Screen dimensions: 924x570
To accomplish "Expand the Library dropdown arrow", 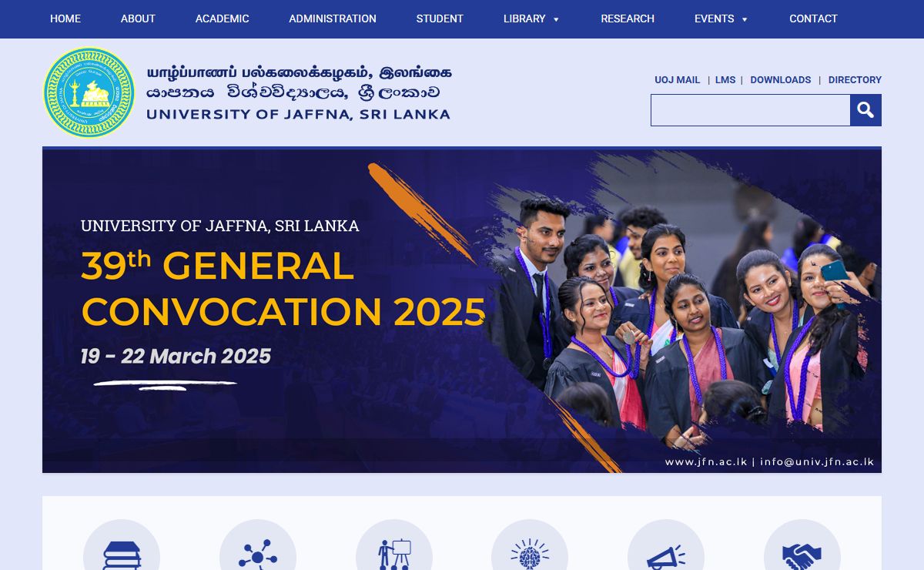I will (556, 19).
